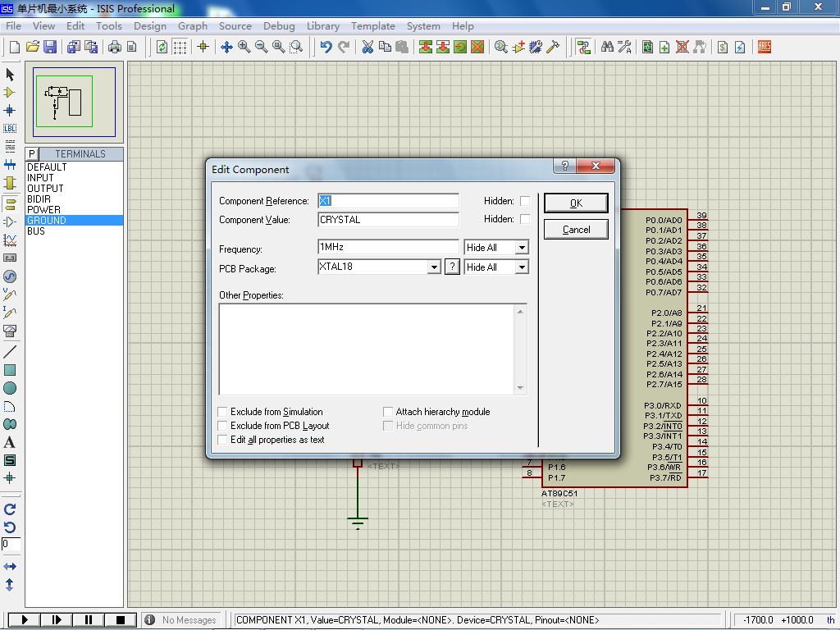The height and width of the screenshot is (630, 840).
Task: Expand PCB Package Hide All dropdown
Action: (x=522, y=267)
